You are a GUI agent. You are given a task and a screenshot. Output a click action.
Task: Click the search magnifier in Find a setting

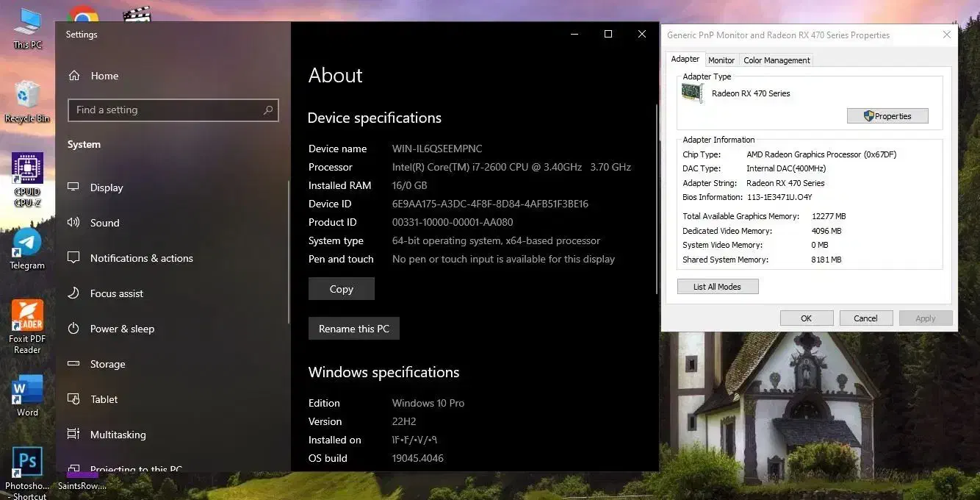coord(268,110)
